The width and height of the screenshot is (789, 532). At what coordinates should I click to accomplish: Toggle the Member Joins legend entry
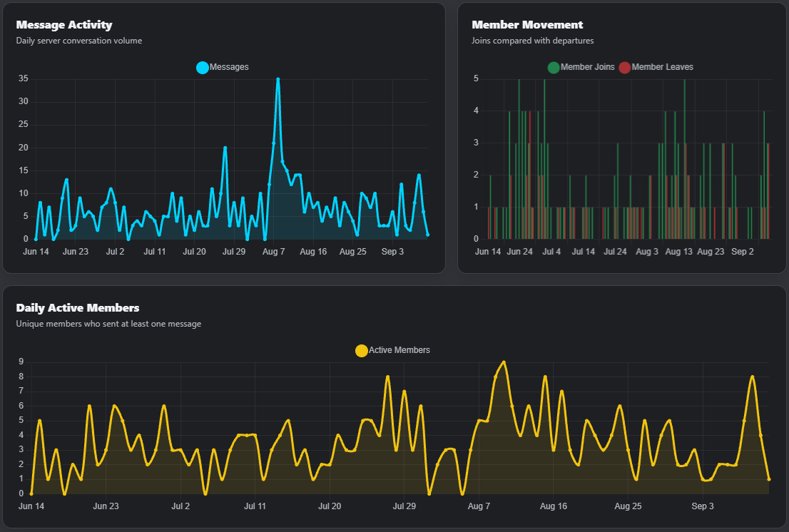pyautogui.click(x=581, y=67)
